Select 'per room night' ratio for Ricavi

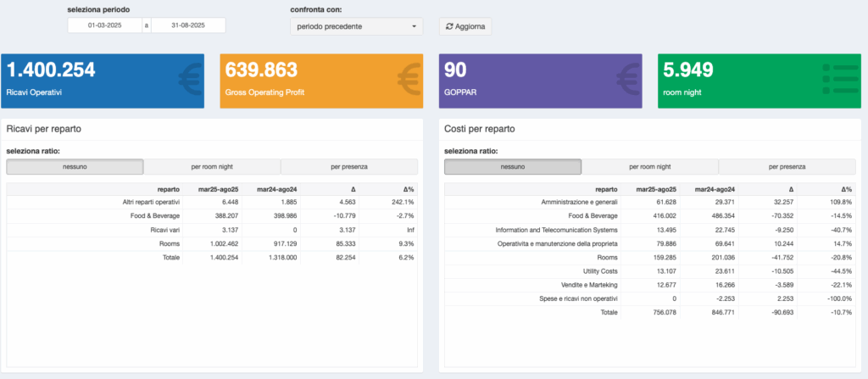(x=212, y=167)
